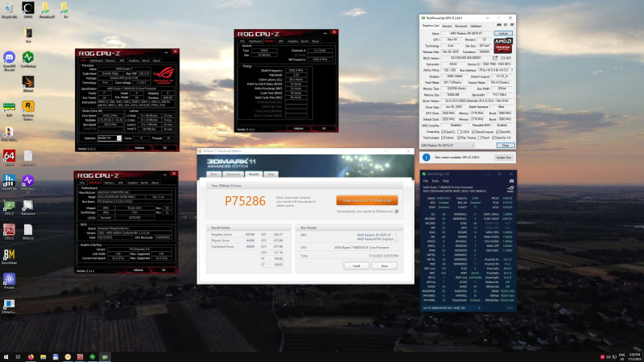Switch to the Basic tab in 3DMark 11
This screenshot has height=362, width=644.
point(214,174)
